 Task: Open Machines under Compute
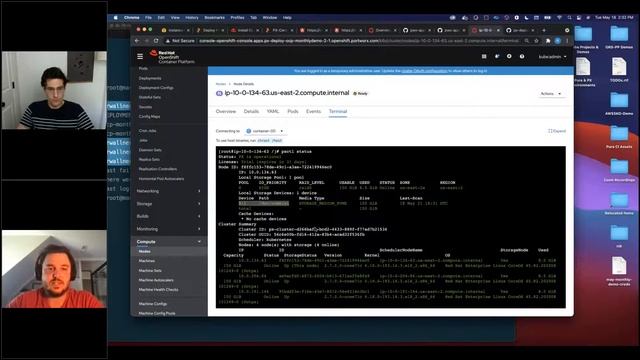click(x=147, y=261)
